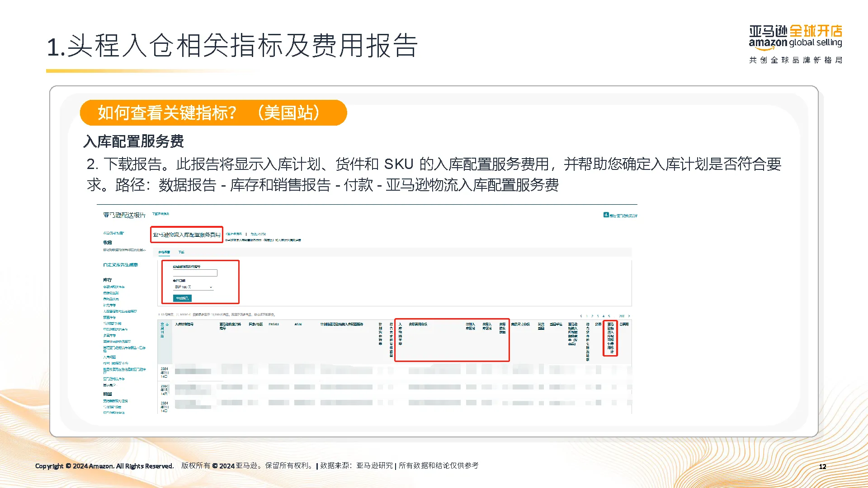Click the icon beside top-right help link
Screen dimensions: 868x488
pyautogui.click(x=606, y=215)
